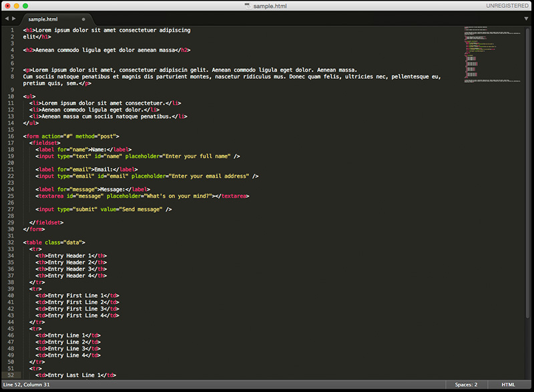This screenshot has width=534, height=392.
Task: Click the h1 'Lorem ipsum dolor sit amet' line
Action: tap(107, 30)
